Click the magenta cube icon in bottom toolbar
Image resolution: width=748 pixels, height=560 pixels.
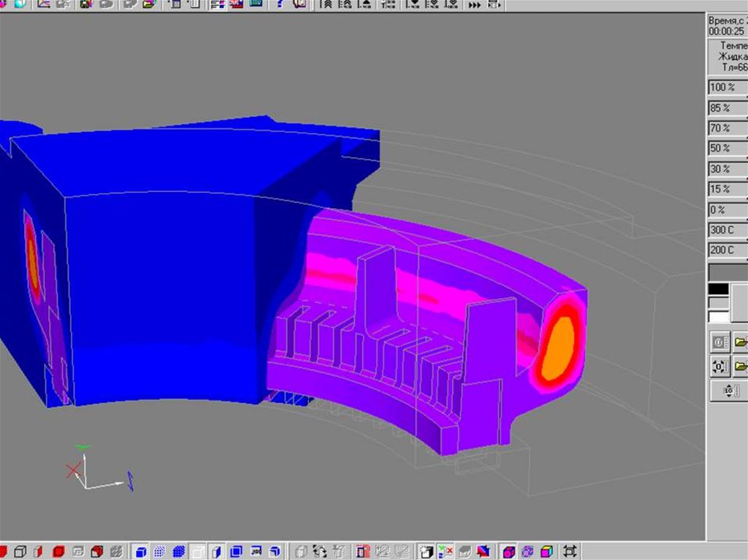click(509, 551)
